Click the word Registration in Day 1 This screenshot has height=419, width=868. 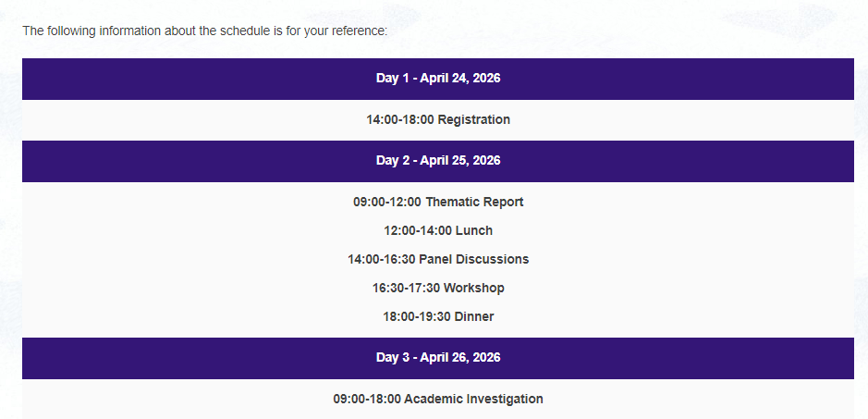[x=474, y=119]
